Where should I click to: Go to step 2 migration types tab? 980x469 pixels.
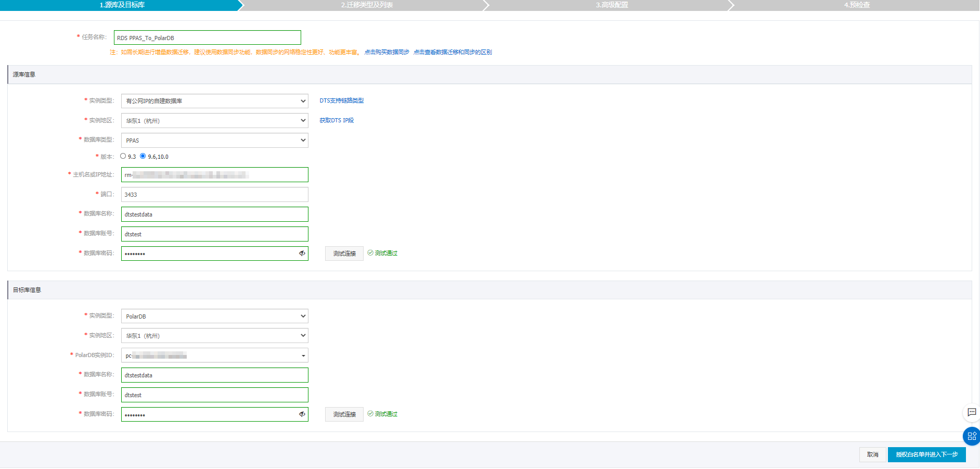367,5
